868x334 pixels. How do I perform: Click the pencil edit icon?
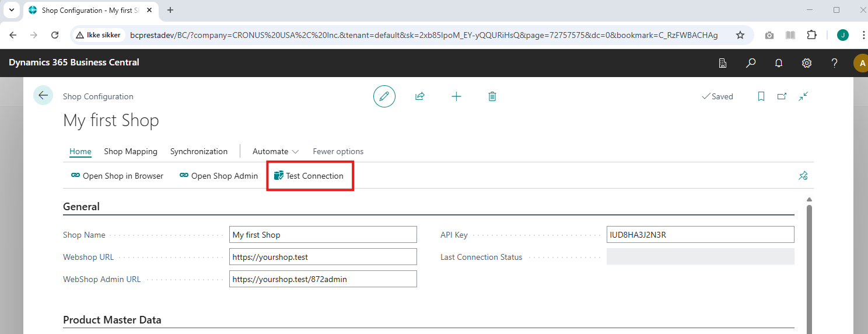click(x=384, y=96)
